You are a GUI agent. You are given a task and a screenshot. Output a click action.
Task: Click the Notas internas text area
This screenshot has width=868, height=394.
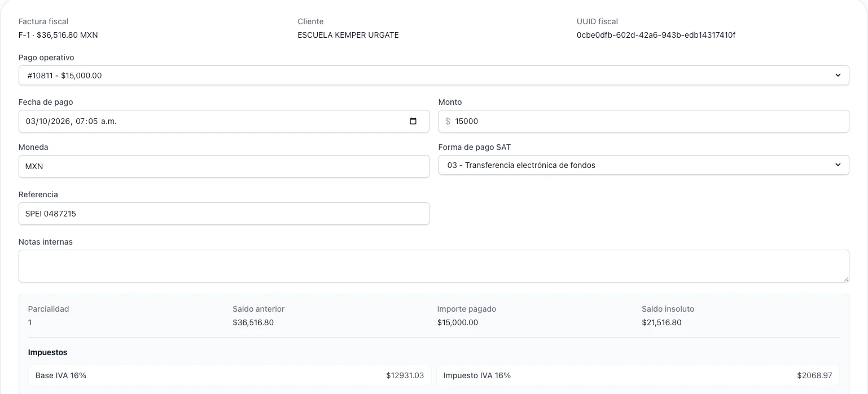point(433,266)
